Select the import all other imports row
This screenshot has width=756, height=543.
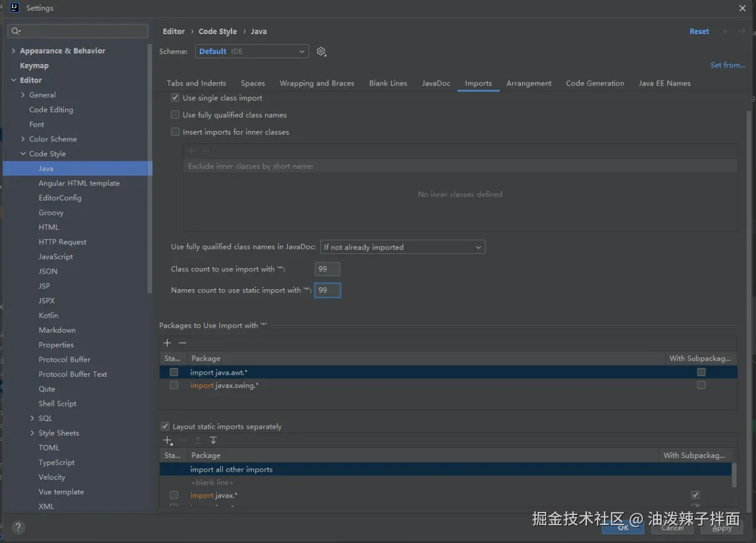(446, 469)
